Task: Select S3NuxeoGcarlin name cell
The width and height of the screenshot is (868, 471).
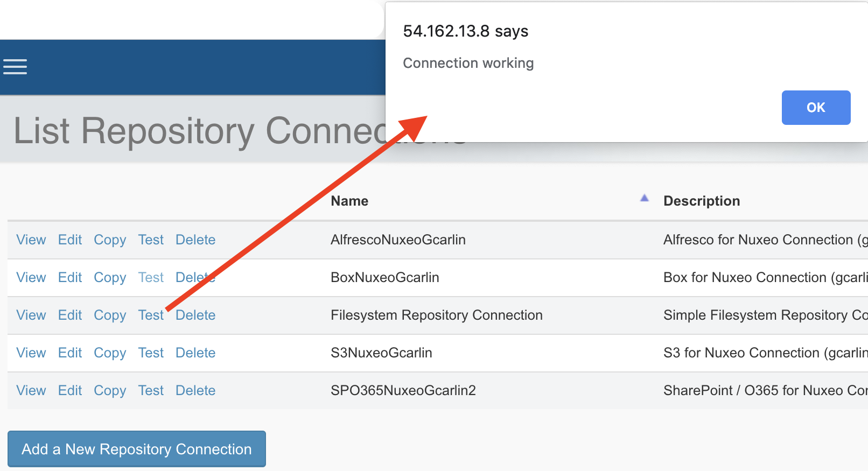Action: coord(381,353)
